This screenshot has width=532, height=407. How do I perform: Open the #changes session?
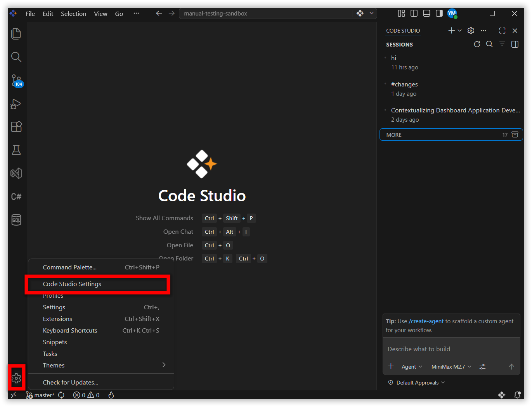point(451,89)
